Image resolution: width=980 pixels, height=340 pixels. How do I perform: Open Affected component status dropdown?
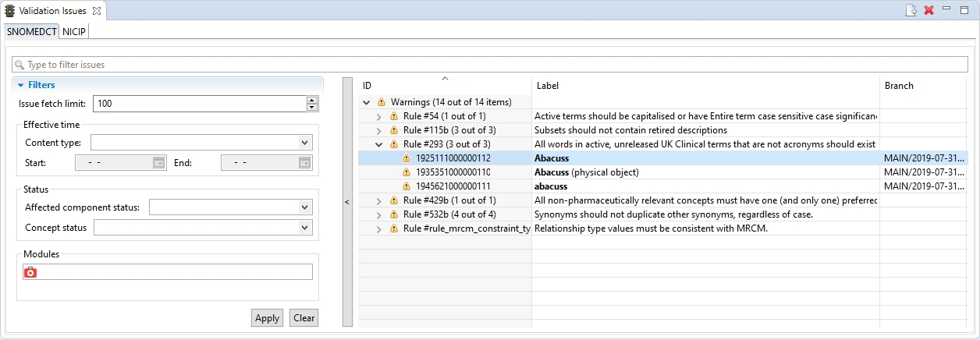point(305,207)
